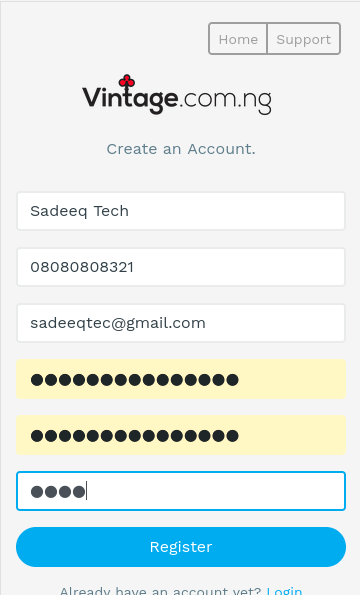The image size is (360, 595).
Task: Select the phone number field
Action: [x=181, y=267]
